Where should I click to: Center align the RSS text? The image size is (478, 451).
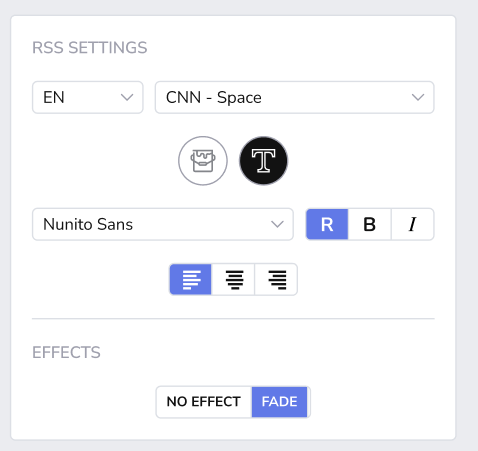click(233, 279)
